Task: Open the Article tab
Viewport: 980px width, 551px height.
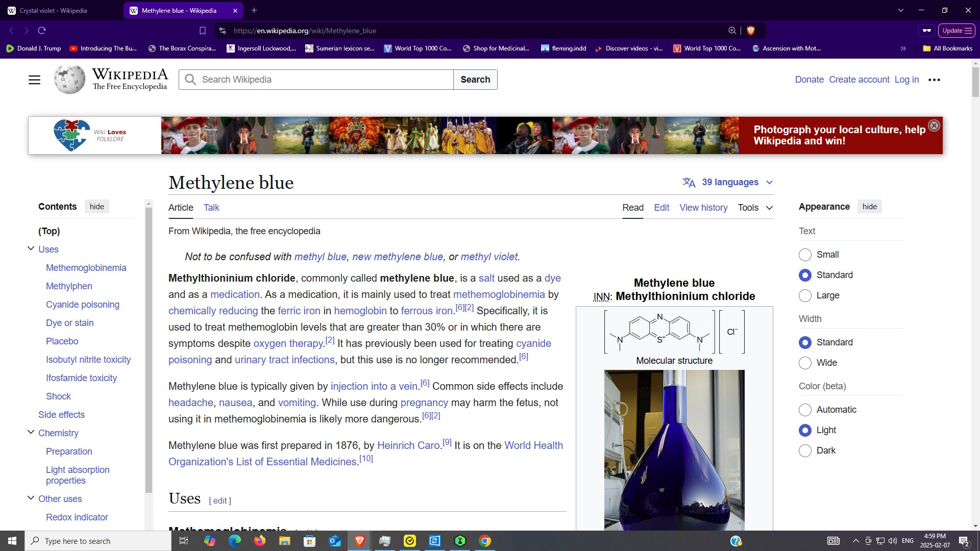Action: click(181, 208)
